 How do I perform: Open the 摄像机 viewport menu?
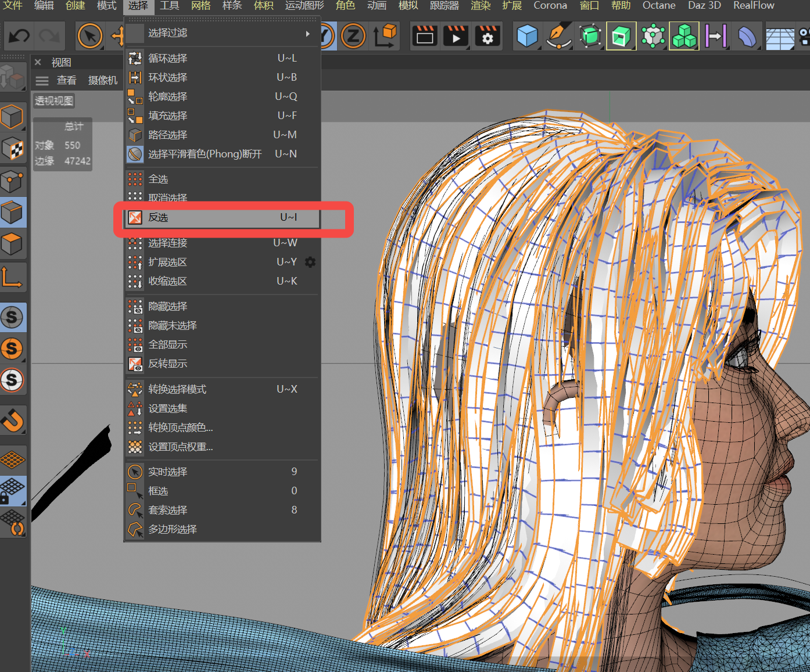[x=103, y=80]
